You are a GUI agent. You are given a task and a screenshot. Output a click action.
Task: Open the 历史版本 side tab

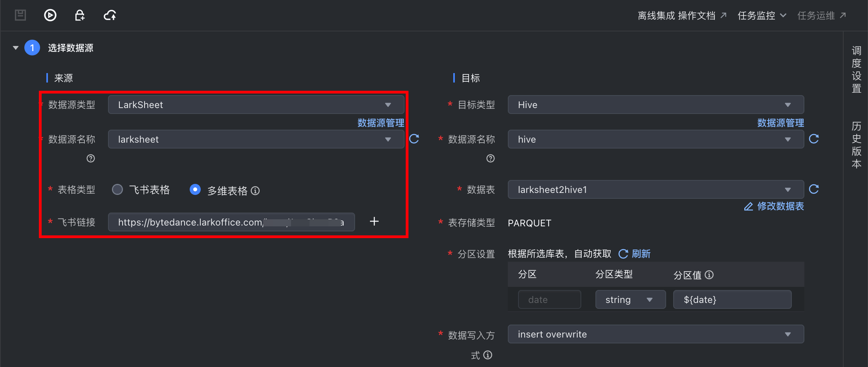pos(856,145)
